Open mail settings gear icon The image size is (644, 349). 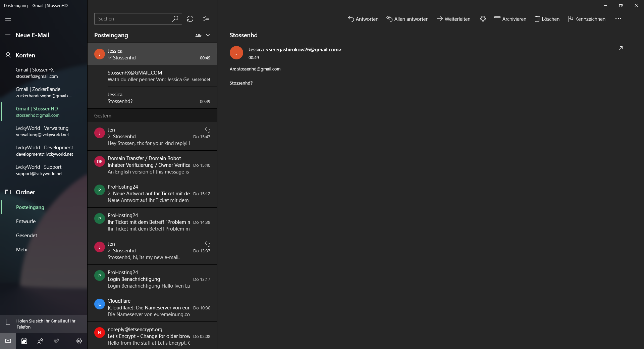pyautogui.click(x=79, y=341)
